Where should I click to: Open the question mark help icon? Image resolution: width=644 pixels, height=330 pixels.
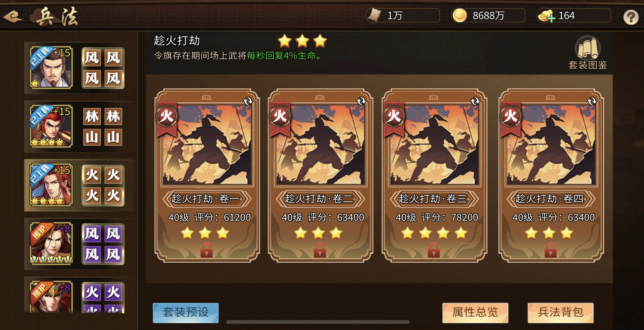coord(631,17)
